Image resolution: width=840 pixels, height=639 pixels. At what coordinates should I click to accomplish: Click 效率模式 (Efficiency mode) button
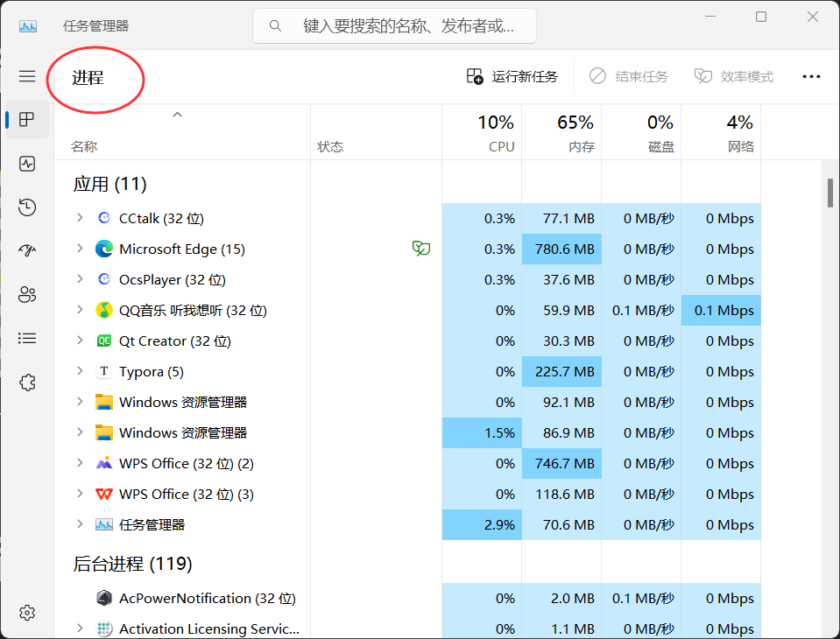tap(733, 76)
